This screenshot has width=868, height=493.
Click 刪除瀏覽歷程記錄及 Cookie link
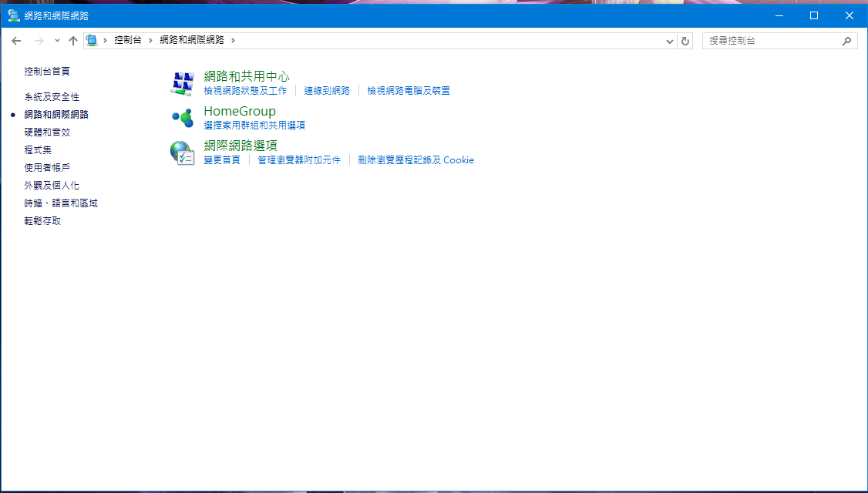[415, 160]
